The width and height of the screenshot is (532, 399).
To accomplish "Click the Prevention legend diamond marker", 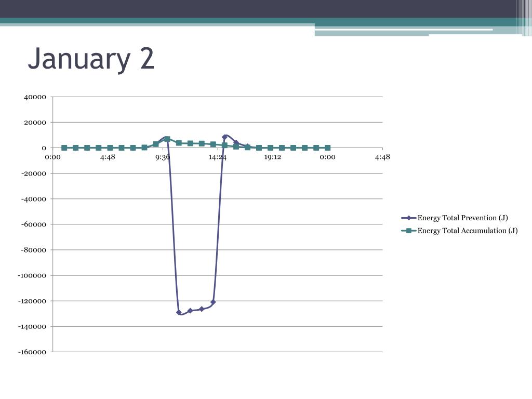I will coord(409,218).
